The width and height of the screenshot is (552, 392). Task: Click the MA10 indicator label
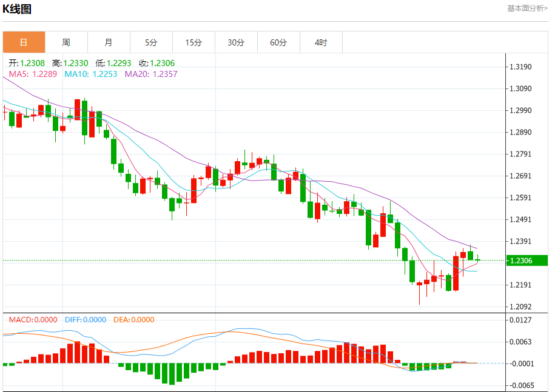coord(91,74)
